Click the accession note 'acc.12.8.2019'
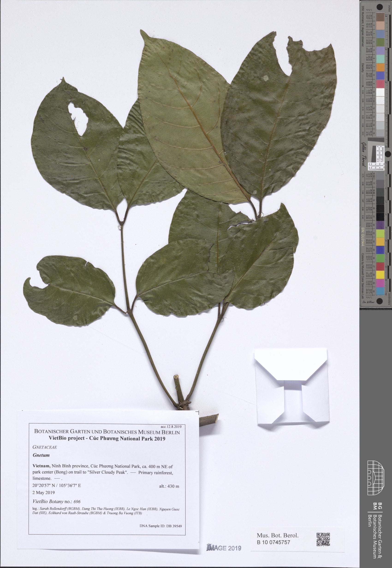This screenshot has height=568, width=392. point(171,427)
